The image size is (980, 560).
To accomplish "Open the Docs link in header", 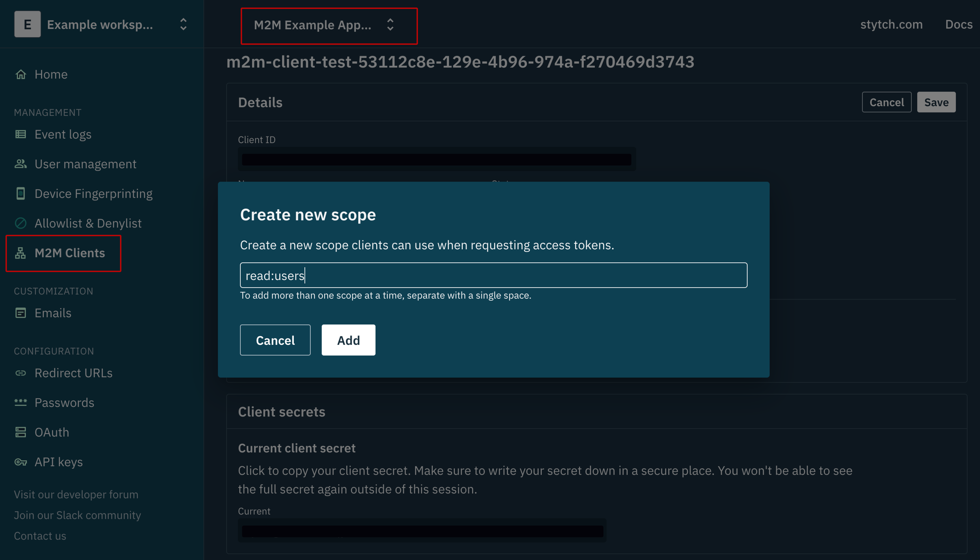I will click(x=959, y=25).
